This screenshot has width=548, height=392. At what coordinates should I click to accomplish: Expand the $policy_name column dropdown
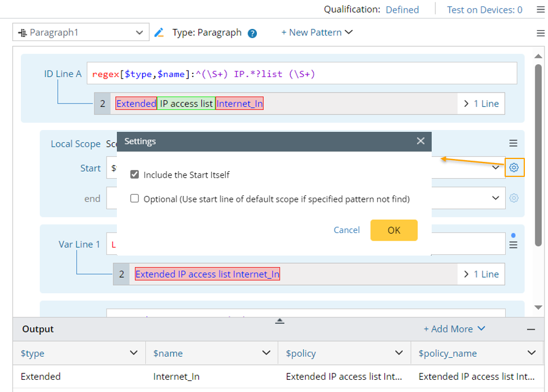coord(531,353)
